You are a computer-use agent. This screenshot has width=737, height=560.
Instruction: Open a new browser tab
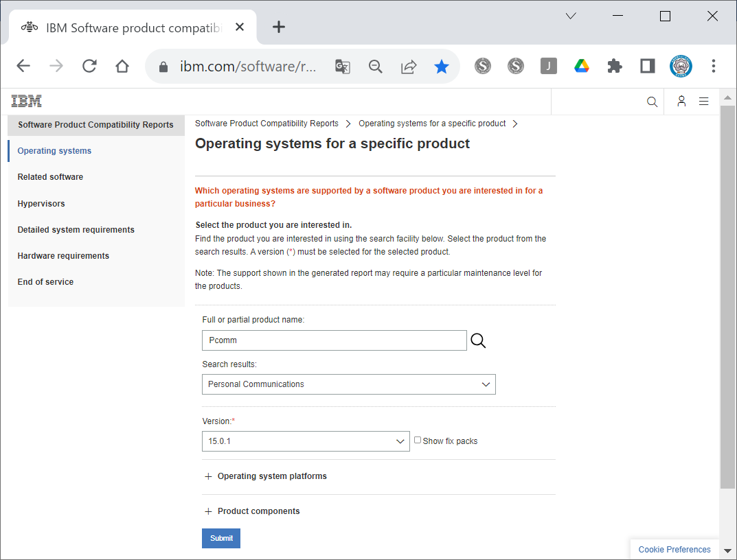pyautogui.click(x=279, y=27)
